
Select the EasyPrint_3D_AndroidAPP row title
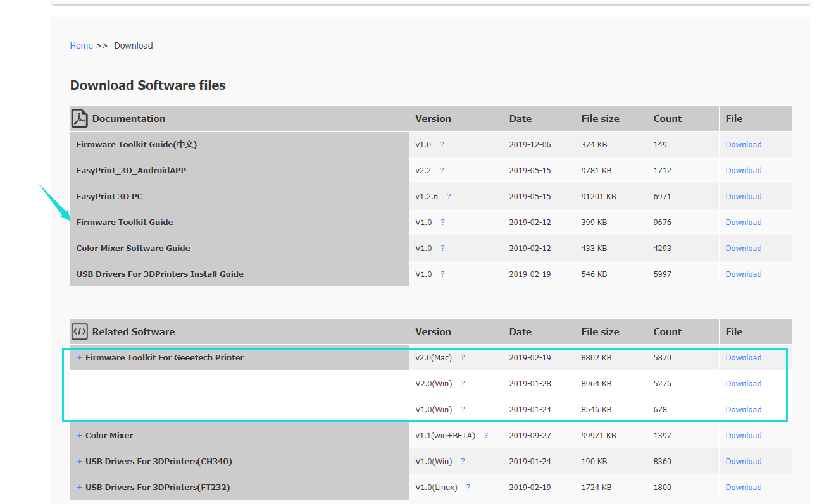[131, 171]
